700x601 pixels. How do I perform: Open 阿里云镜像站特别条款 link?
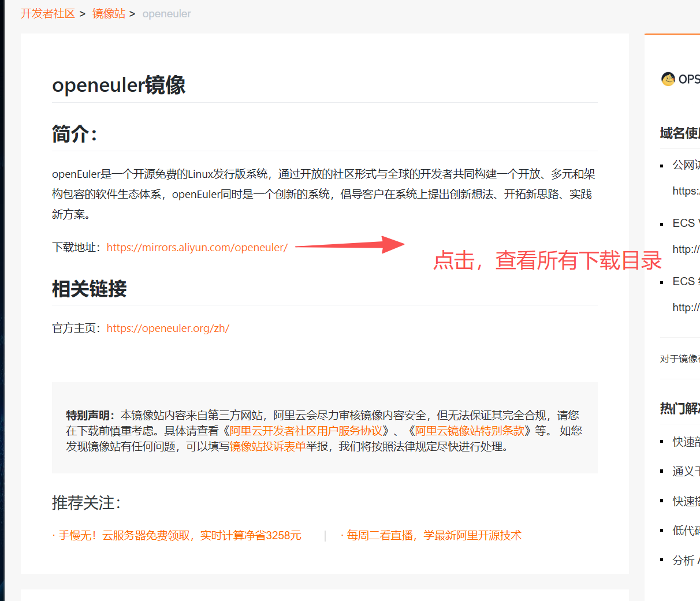[470, 431]
